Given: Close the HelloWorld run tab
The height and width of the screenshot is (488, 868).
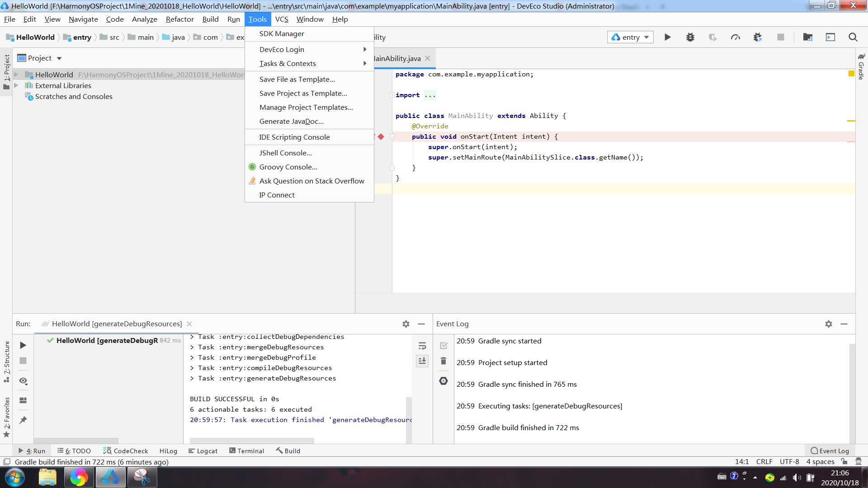Looking at the screenshot, I should pos(189,324).
